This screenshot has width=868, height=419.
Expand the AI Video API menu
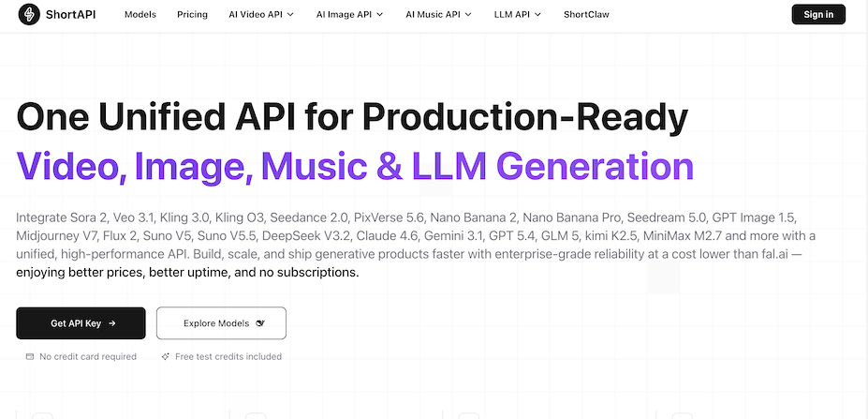(261, 15)
